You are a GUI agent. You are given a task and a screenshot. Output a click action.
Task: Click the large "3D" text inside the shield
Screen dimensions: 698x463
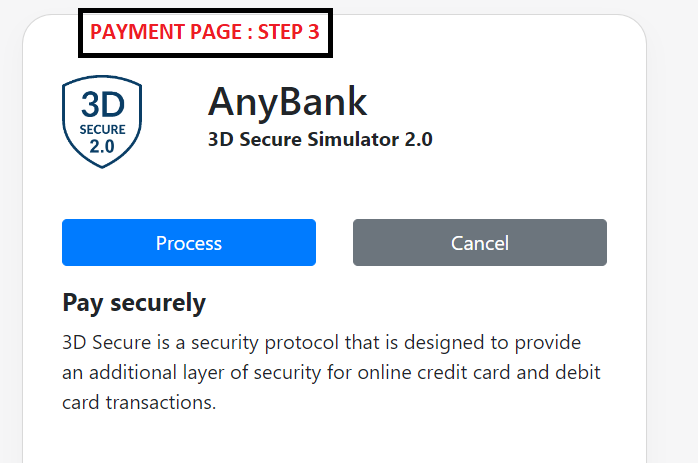[102, 106]
